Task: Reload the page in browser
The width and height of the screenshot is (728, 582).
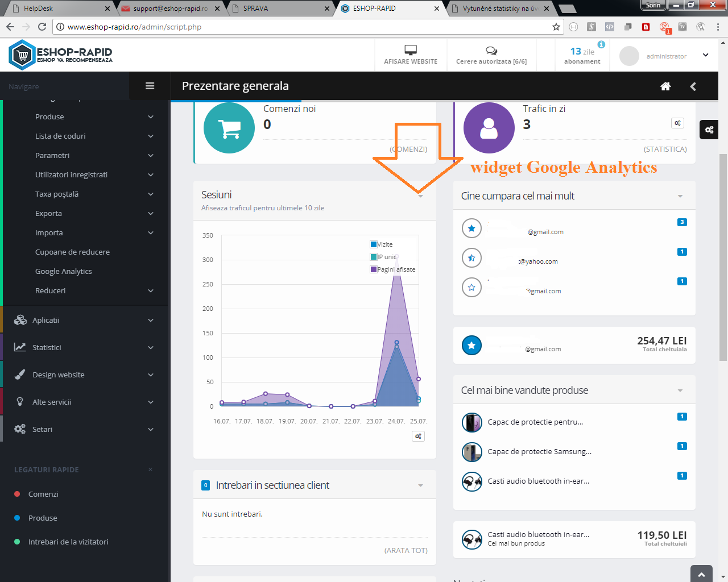Action: click(x=42, y=27)
